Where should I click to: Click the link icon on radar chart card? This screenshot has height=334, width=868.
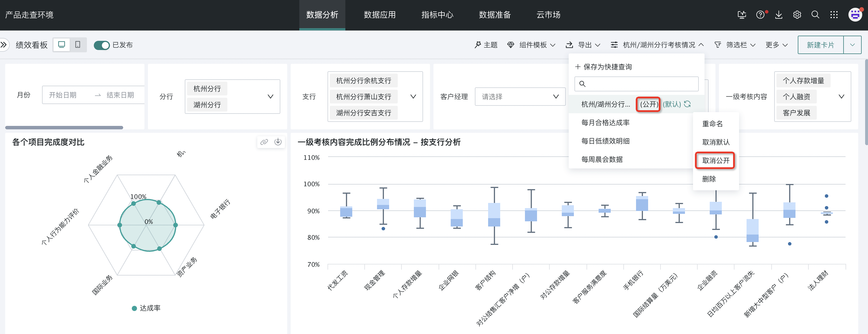tap(264, 142)
